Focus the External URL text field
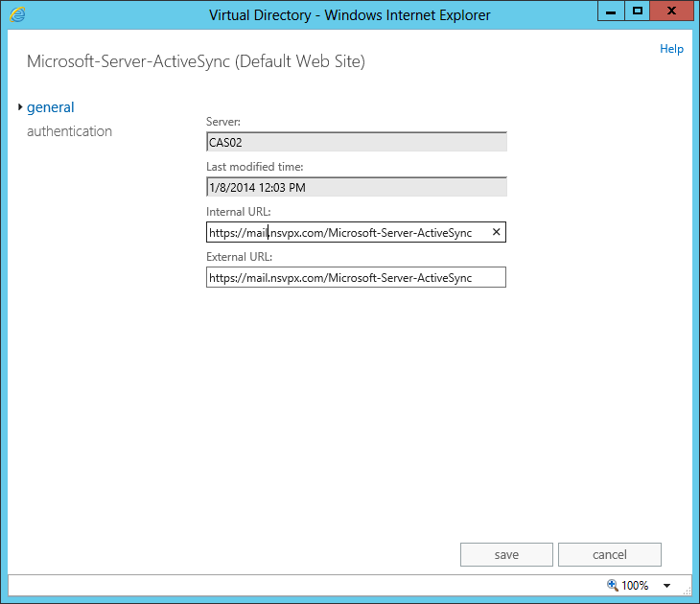The image size is (700, 604). point(356,277)
